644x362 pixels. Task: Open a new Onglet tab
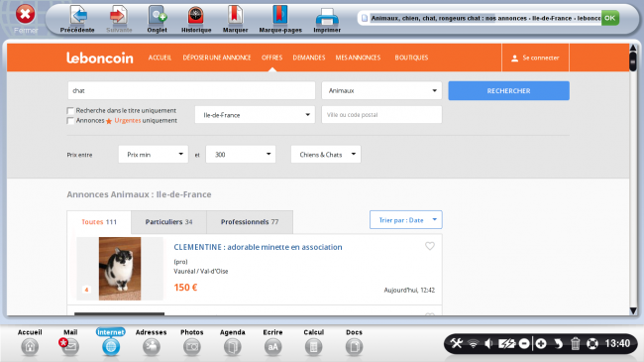tap(158, 19)
